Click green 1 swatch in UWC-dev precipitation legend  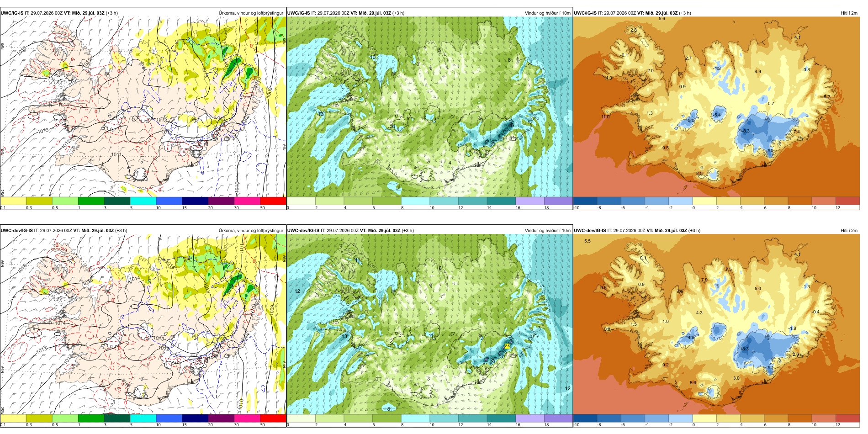(91, 418)
